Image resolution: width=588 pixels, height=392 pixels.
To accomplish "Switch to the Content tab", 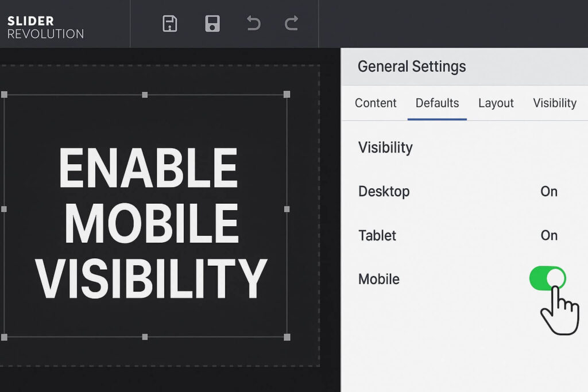I will point(376,103).
